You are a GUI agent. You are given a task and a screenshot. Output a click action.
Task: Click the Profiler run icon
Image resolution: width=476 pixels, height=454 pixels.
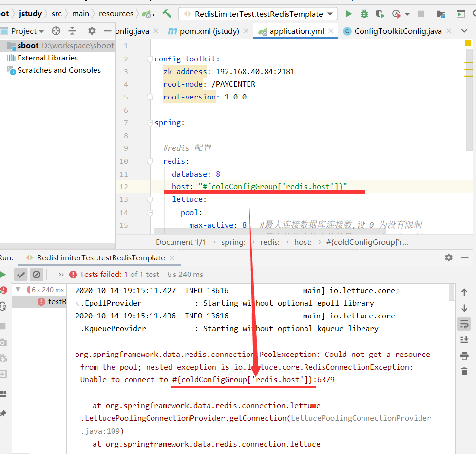pos(396,14)
